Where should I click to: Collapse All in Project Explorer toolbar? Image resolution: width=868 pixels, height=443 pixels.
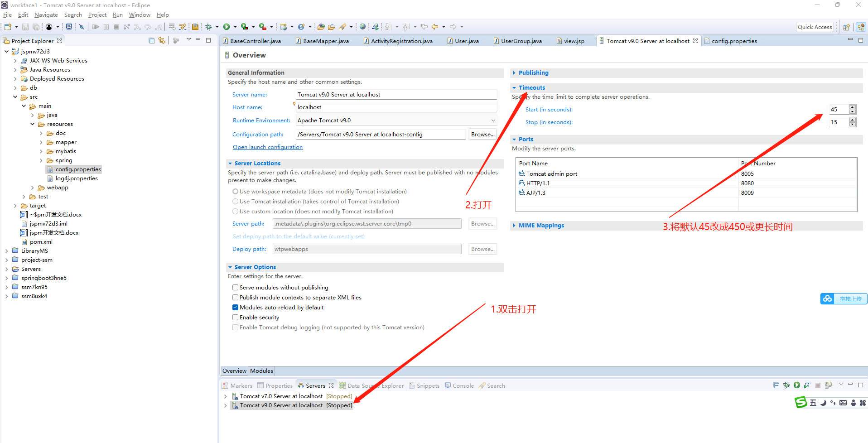point(152,40)
